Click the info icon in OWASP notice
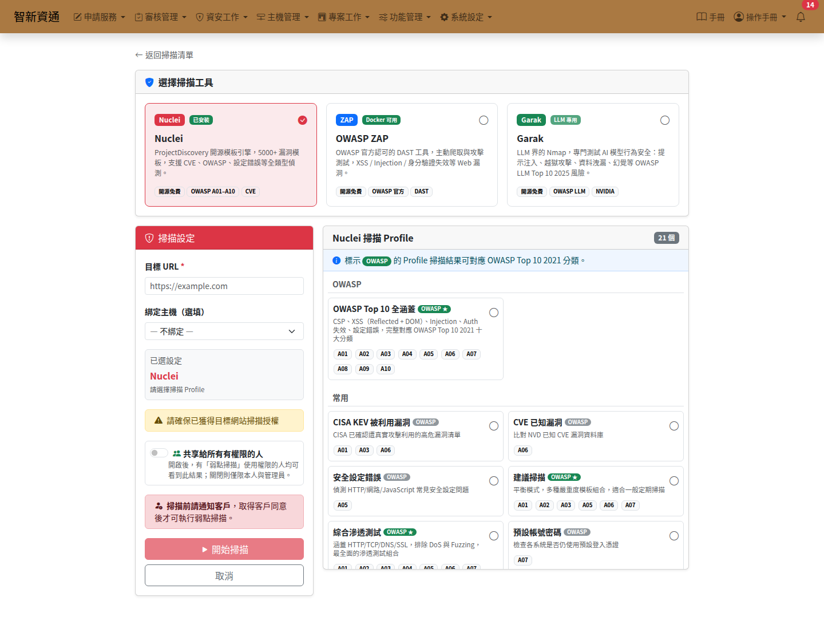The width and height of the screenshot is (824, 644). coord(336,260)
